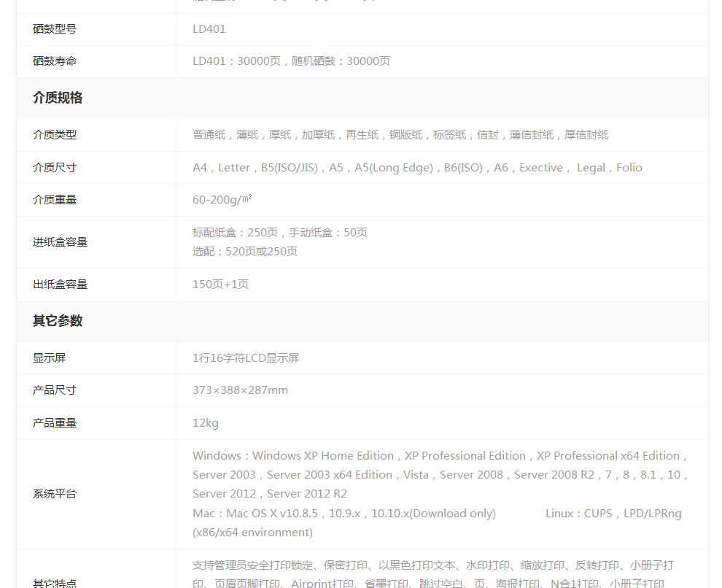This screenshot has height=588, width=722.
Task: Click the 硒鼓寿命 row label
Action: (55, 61)
